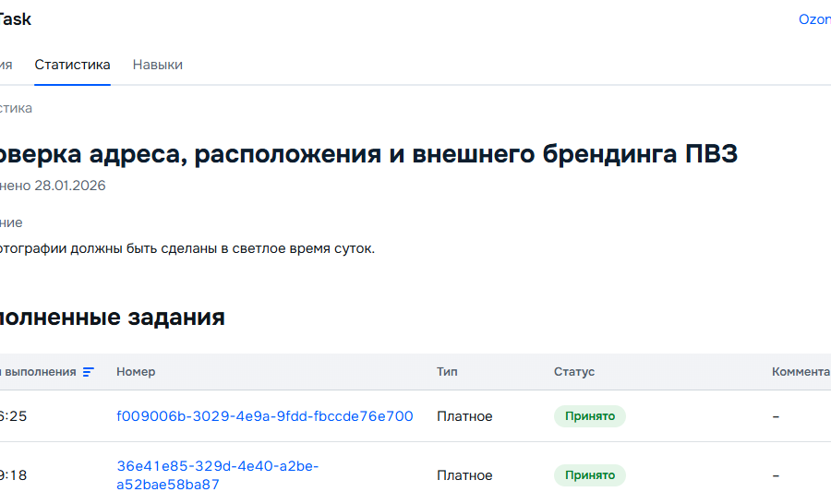The width and height of the screenshot is (831, 504).
Task: Click Принято badge in the f009006b row
Action: [x=590, y=416]
